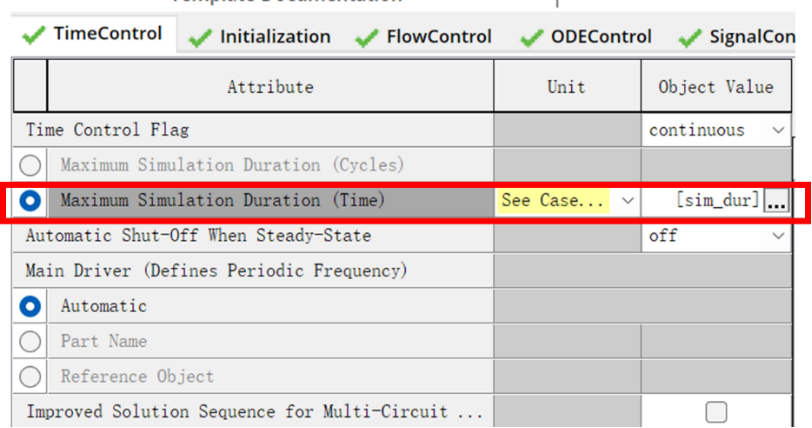Image resolution: width=812 pixels, height=428 pixels.
Task: Click the green checkmark on TimeControl tab
Action: click(x=35, y=35)
